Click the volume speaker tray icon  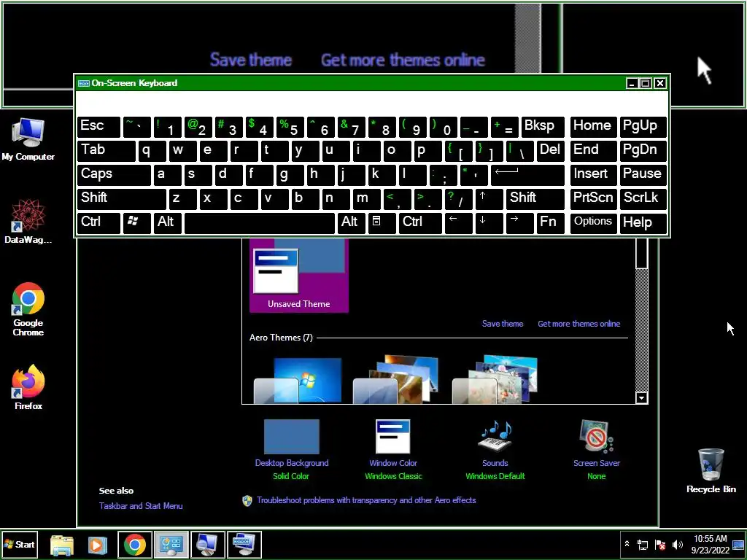pyautogui.click(x=677, y=545)
